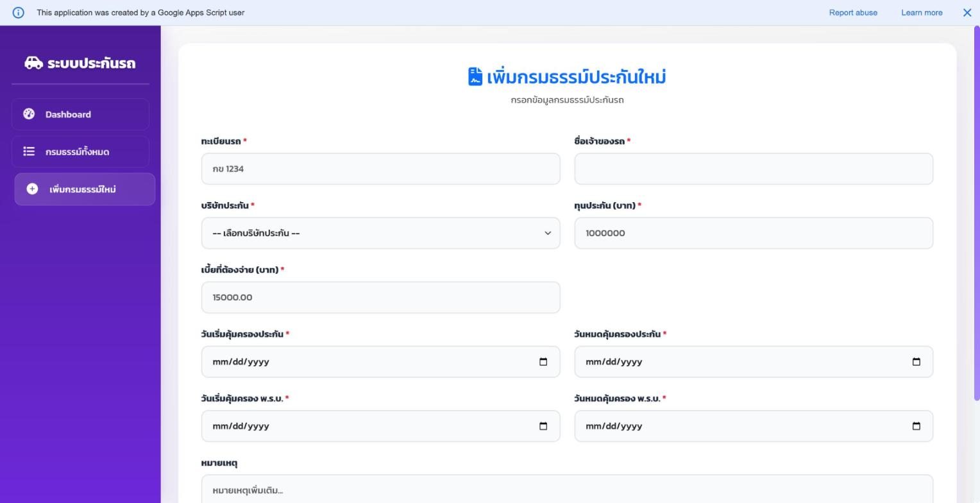Focus the เบี้ยที่ต้องจ่าย (บาท) field
980x503 pixels.
(x=381, y=298)
